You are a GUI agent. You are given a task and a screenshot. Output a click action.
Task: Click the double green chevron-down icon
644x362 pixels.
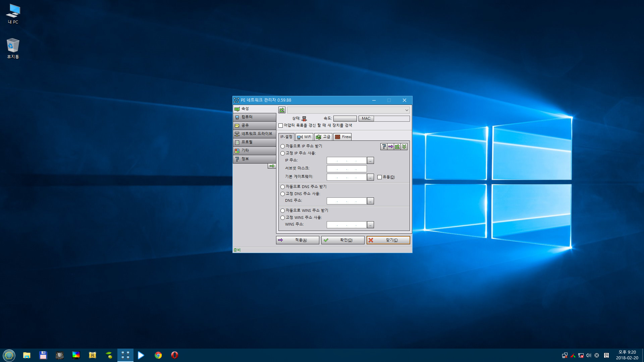tap(404, 147)
